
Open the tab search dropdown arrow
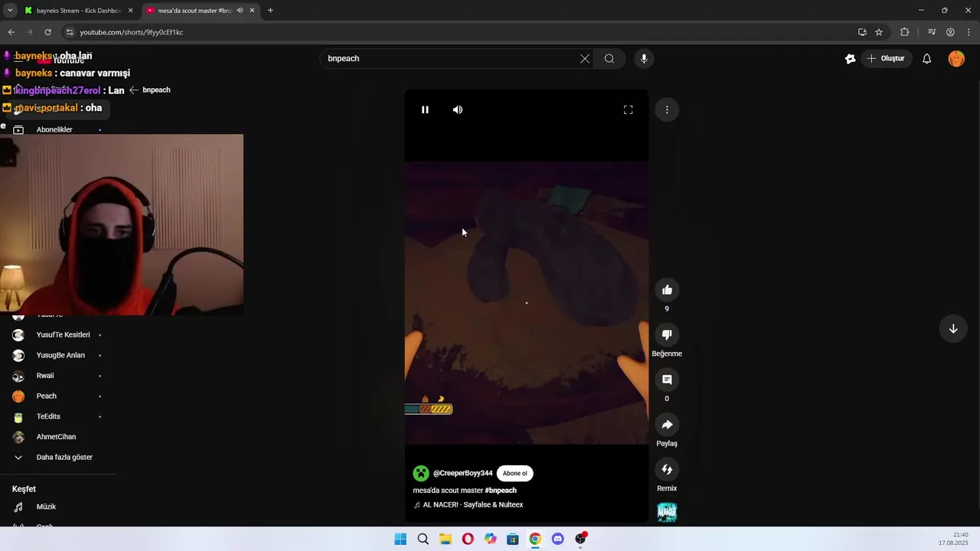click(x=10, y=11)
